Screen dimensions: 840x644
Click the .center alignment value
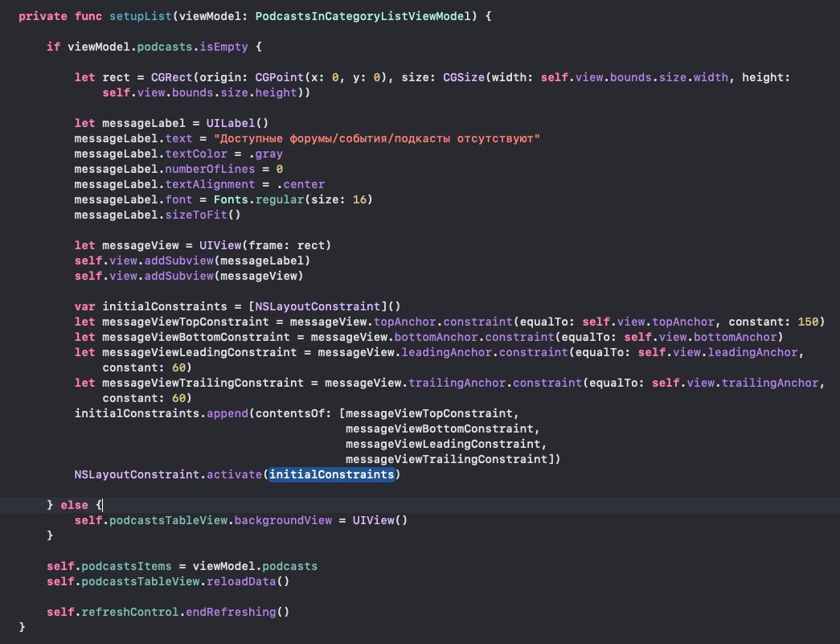(301, 184)
